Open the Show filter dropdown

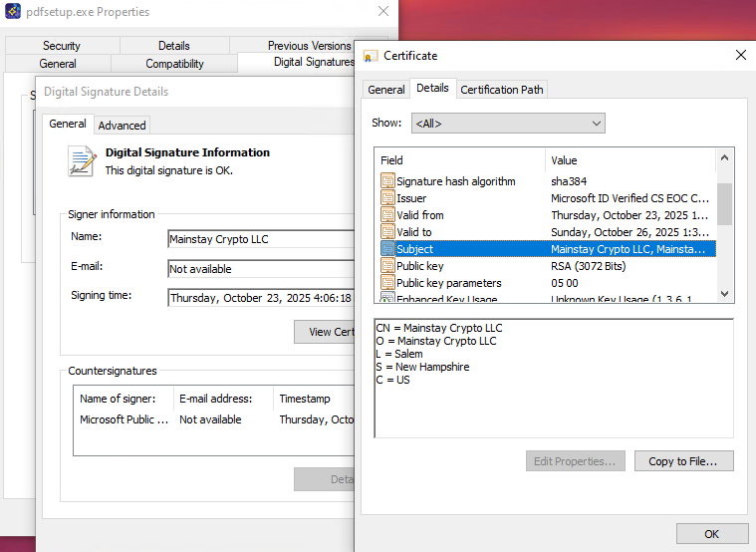click(508, 124)
